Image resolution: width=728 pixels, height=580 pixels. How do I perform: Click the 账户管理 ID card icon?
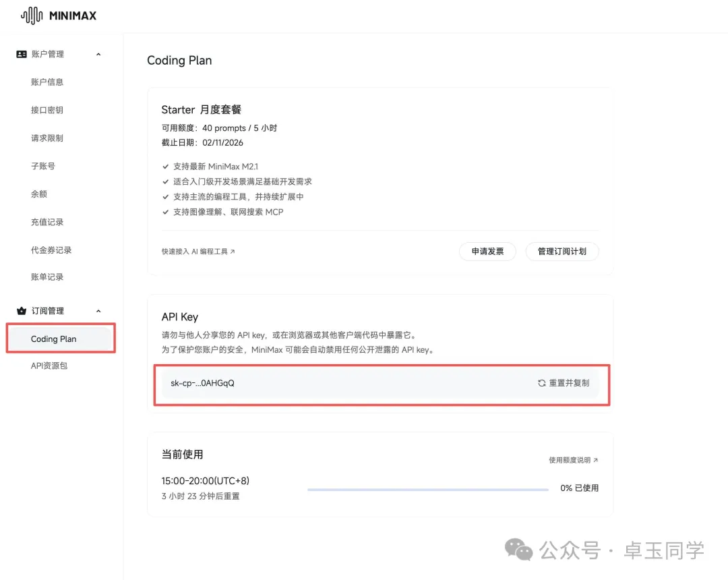click(x=22, y=55)
